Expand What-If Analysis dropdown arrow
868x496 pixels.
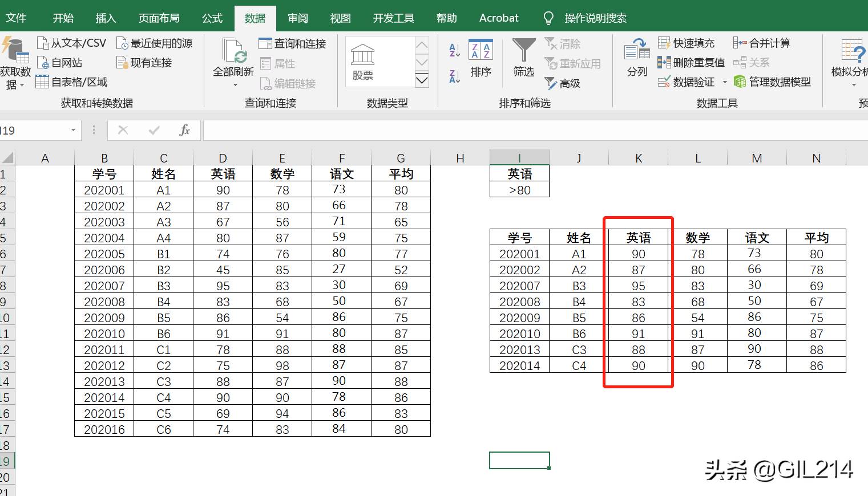854,85
